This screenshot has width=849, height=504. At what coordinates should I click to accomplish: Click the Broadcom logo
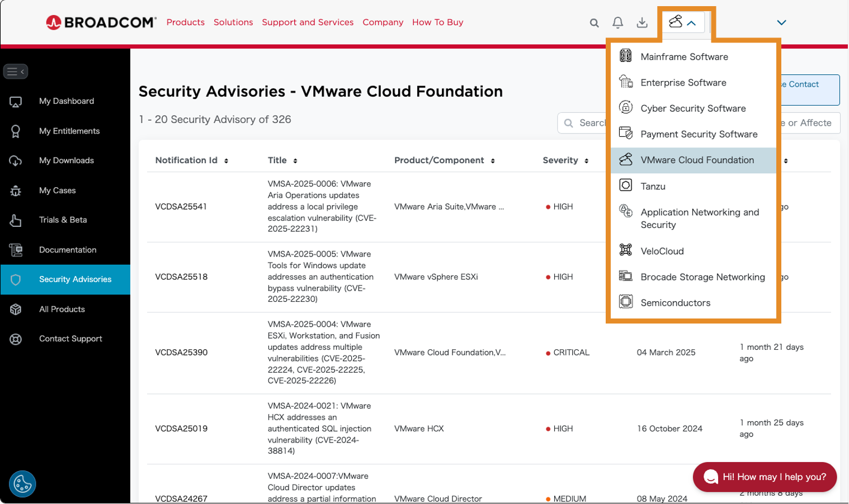coord(101,22)
